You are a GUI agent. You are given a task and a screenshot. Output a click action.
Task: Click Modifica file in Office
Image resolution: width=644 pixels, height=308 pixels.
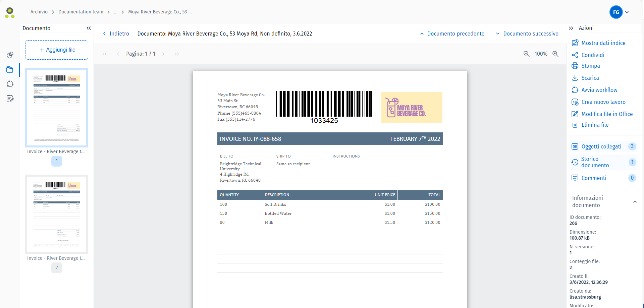point(607,114)
